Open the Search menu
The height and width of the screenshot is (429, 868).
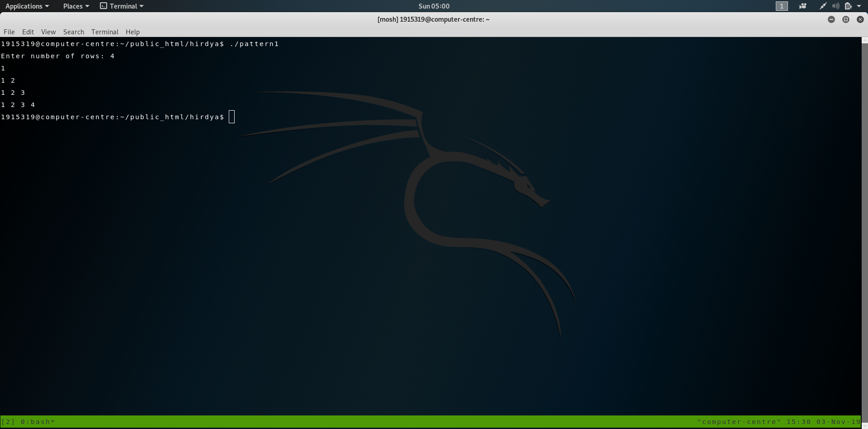pyautogui.click(x=74, y=32)
